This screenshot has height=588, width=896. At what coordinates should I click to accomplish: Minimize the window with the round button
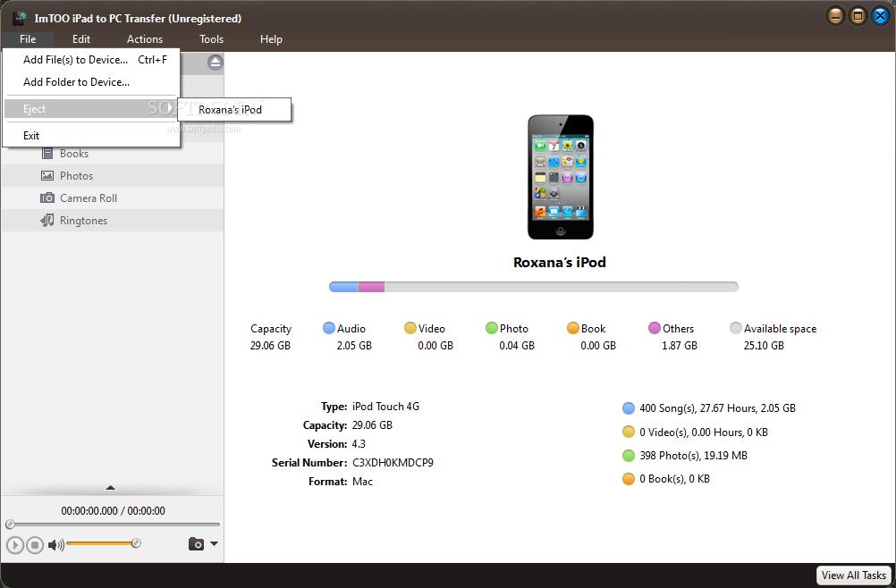click(835, 16)
